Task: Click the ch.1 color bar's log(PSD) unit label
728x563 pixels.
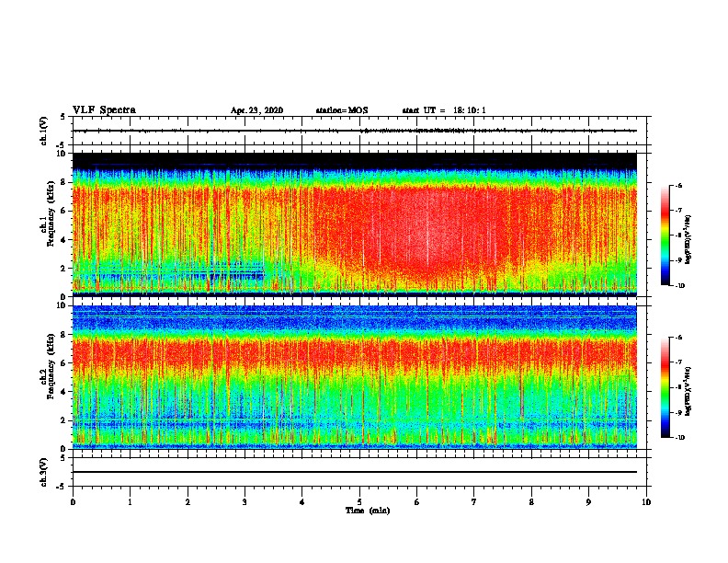Action: 688,240
